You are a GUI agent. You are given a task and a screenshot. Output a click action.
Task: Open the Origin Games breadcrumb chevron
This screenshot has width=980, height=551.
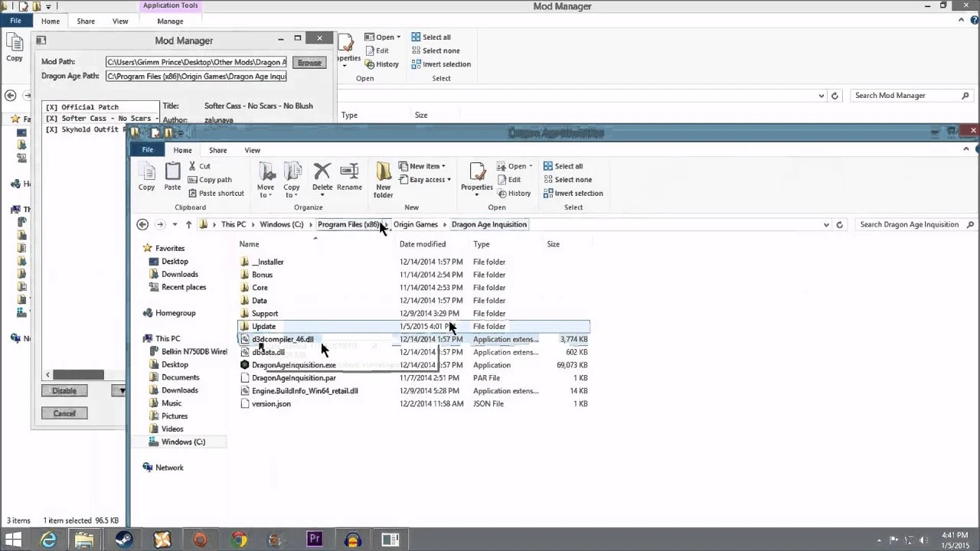pyautogui.click(x=444, y=224)
